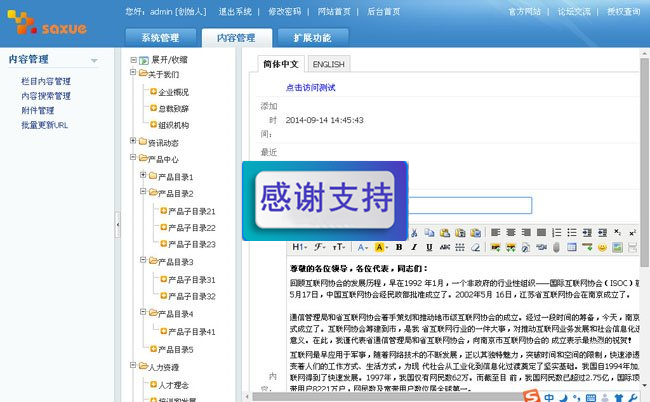650x402 pixels.
Task: Click the Copy icon in editor toolbar
Action: pyautogui.click(x=429, y=233)
